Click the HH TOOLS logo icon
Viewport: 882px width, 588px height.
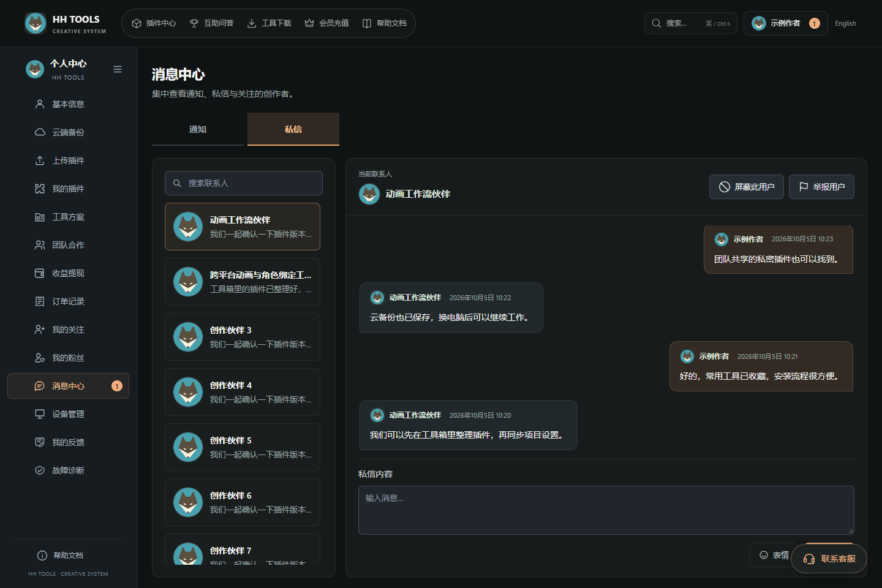tap(36, 23)
